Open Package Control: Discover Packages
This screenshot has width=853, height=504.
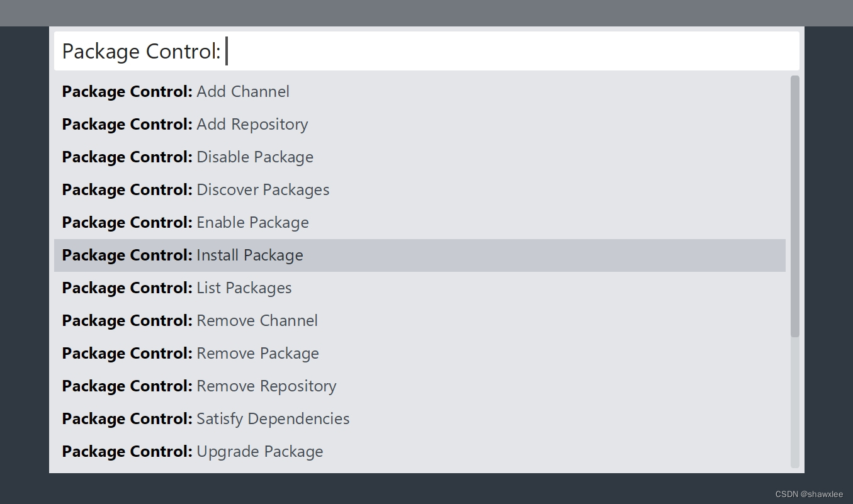click(420, 190)
